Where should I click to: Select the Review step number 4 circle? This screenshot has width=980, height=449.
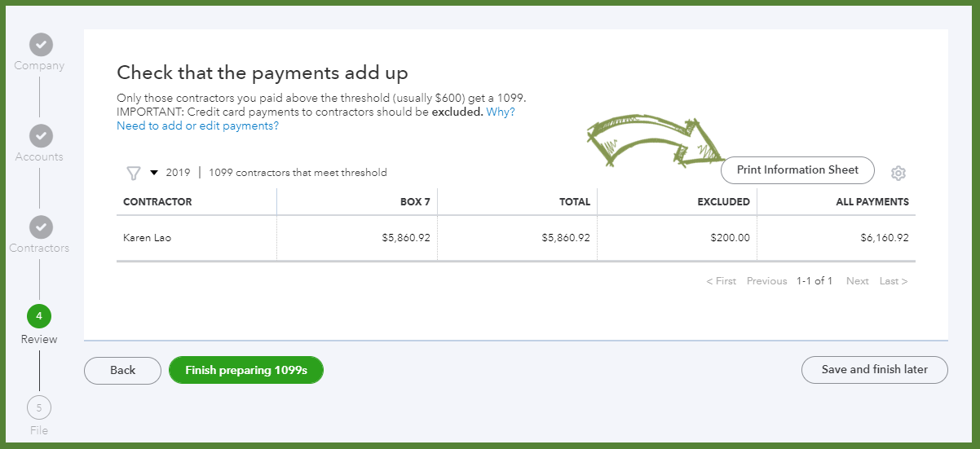(x=39, y=316)
